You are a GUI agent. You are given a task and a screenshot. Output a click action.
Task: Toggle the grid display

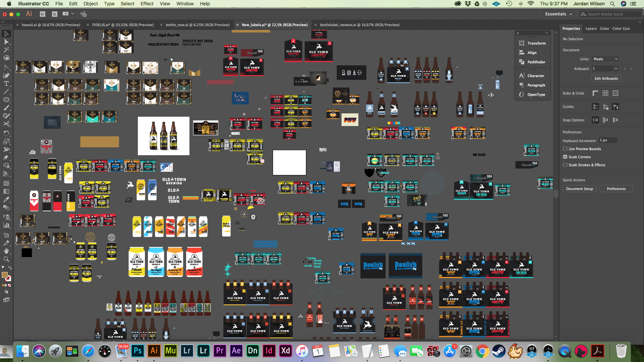(x=605, y=93)
